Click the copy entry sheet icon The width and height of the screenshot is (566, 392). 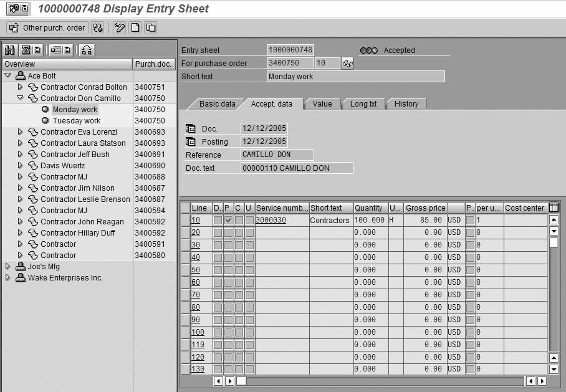[150, 28]
